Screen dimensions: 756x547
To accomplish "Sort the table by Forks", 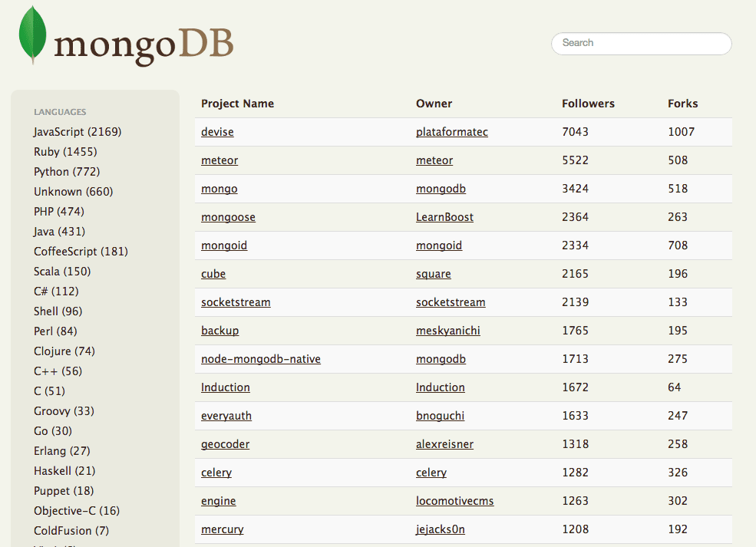I will pyautogui.click(x=682, y=104).
